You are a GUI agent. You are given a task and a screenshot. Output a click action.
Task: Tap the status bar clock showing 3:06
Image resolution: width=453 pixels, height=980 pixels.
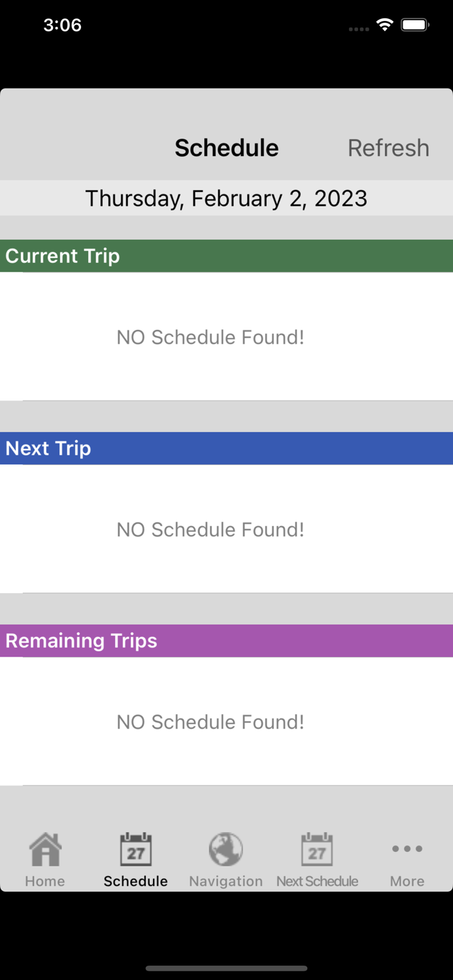62,25
